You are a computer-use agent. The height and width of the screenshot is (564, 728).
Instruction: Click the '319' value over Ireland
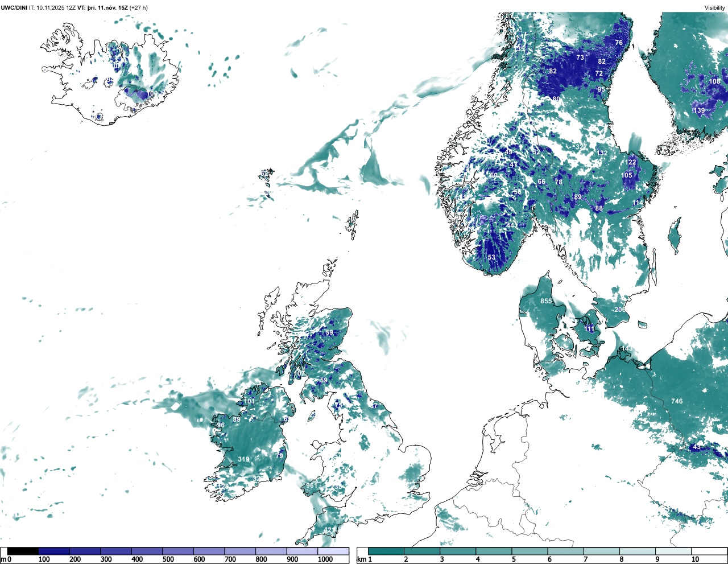(x=243, y=459)
